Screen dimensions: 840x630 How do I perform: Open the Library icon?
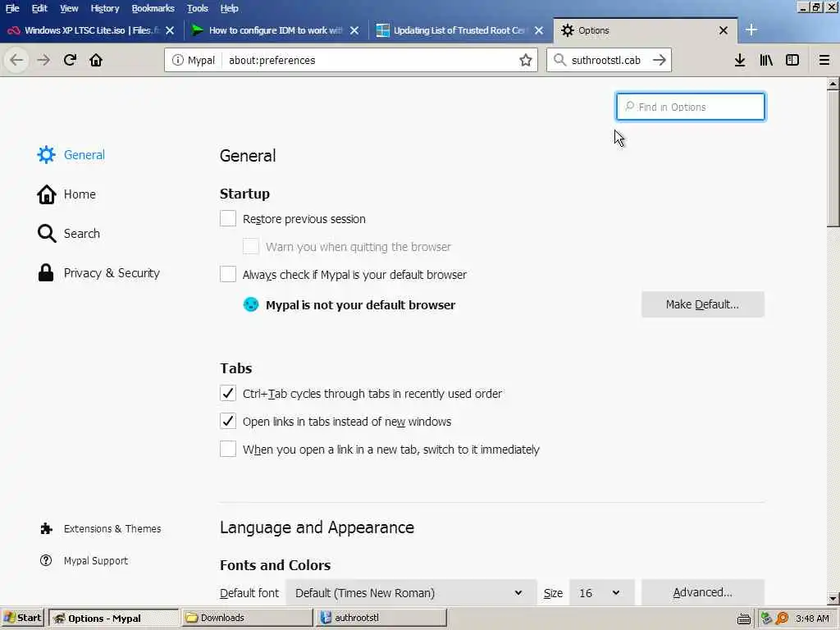(x=766, y=60)
